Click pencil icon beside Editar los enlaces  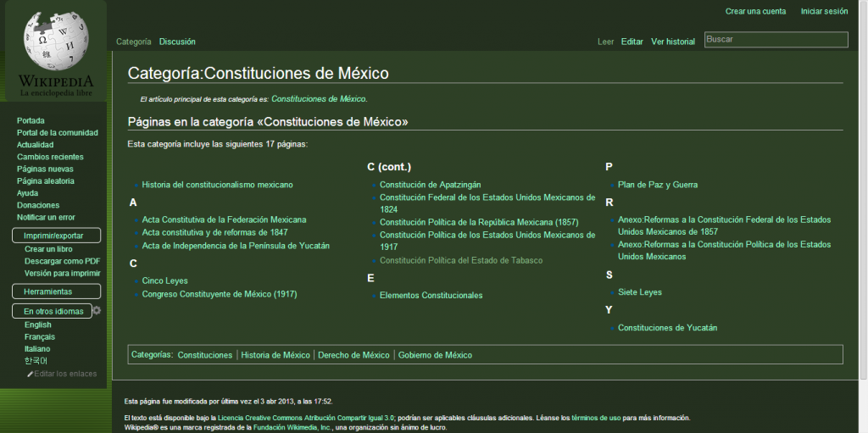pyautogui.click(x=31, y=374)
